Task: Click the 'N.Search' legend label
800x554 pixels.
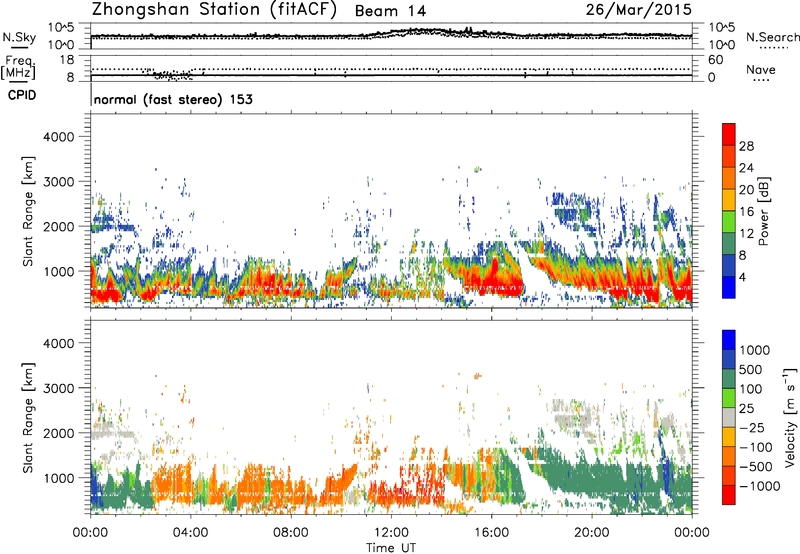Action: coord(772,37)
